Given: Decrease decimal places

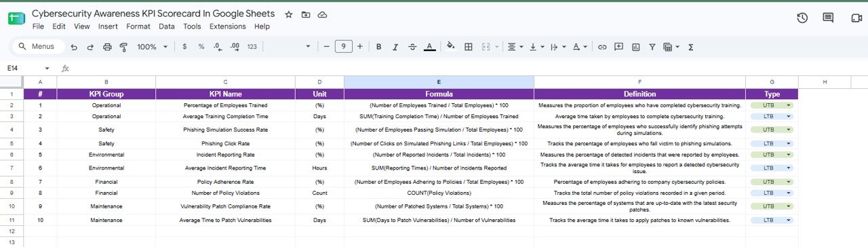Looking at the screenshot, I should click(x=218, y=47).
